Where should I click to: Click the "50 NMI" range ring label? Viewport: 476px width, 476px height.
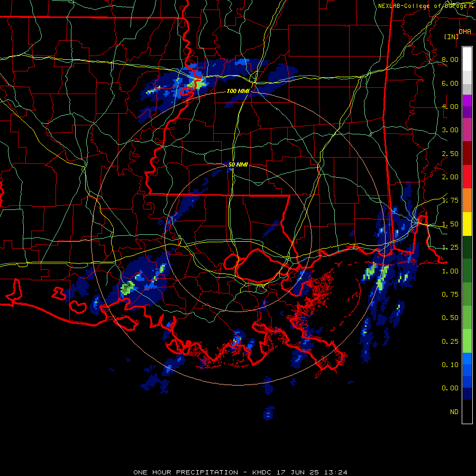pyautogui.click(x=238, y=164)
